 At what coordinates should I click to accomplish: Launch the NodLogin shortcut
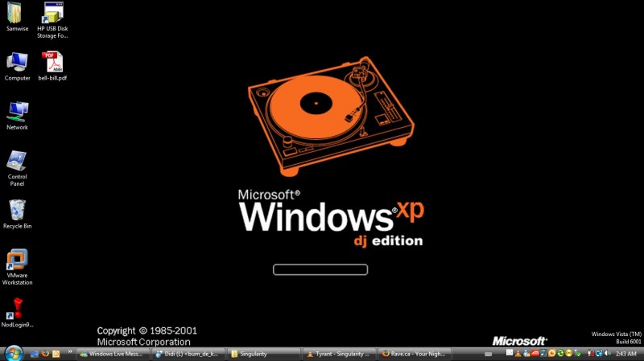click(x=17, y=313)
